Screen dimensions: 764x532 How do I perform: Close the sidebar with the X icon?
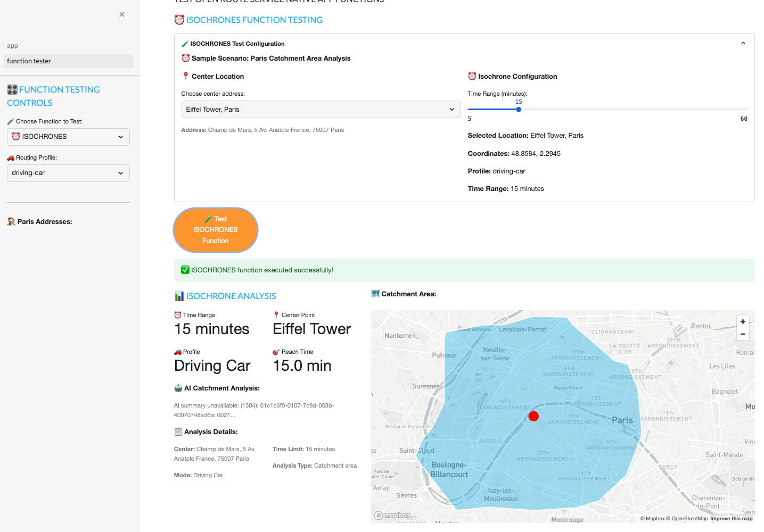point(122,14)
